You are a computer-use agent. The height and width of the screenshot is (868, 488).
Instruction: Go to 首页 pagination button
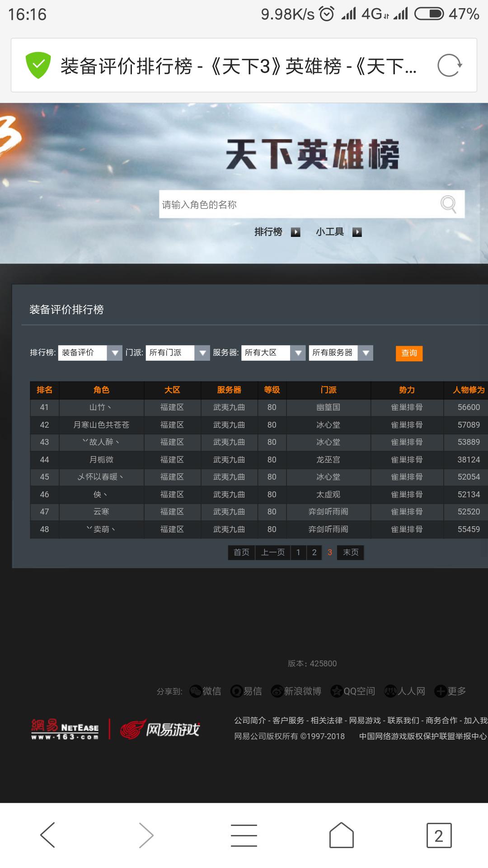[x=241, y=552]
